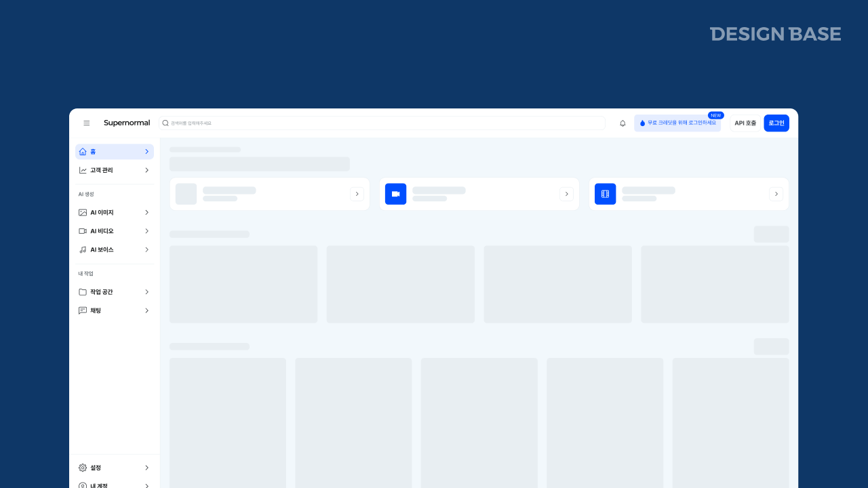Toggle the sidebar with the hamburger icon

tap(87, 123)
